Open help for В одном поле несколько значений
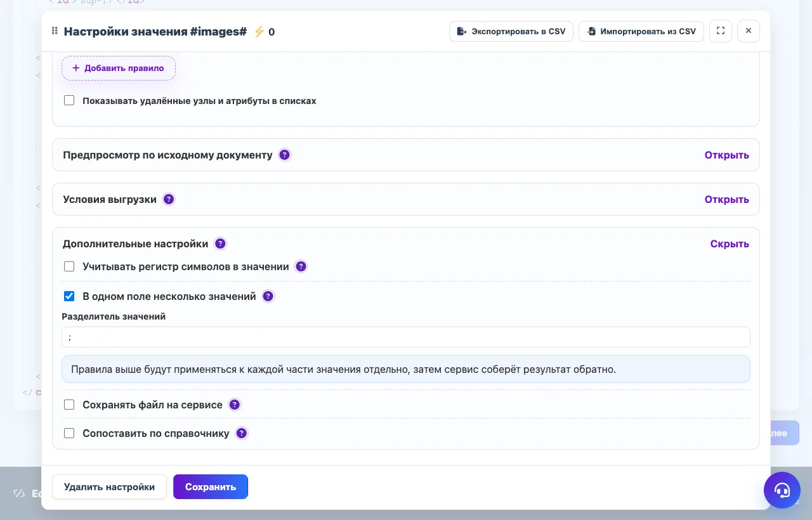Screen dimensions: 812x520 pos(268,296)
